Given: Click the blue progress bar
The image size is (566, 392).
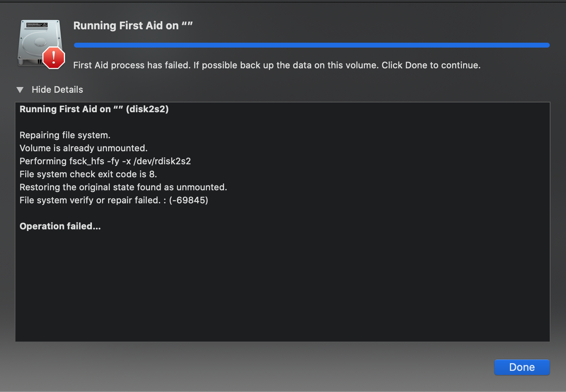Looking at the screenshot, I should 311,45.
